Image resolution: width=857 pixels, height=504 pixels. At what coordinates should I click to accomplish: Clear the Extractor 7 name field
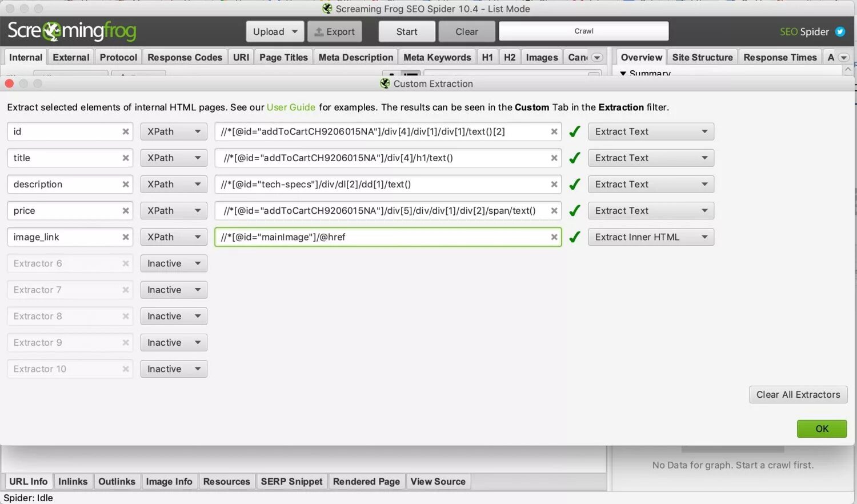[126, 290]
